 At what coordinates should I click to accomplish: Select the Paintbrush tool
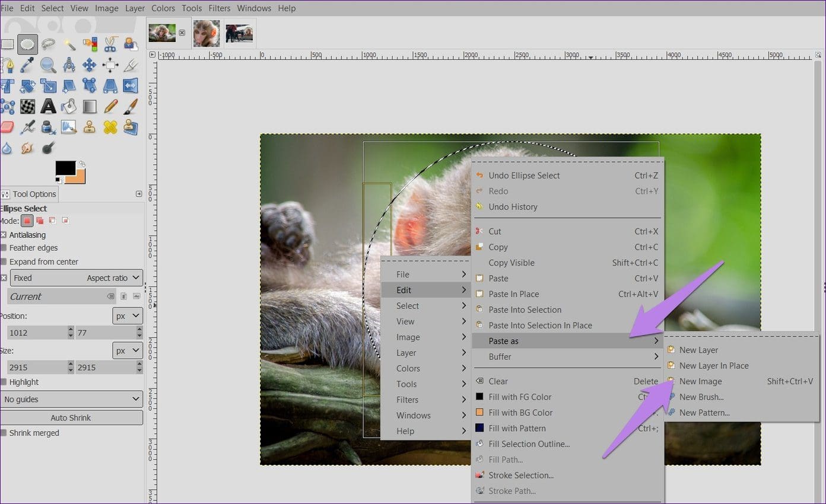tap(130, 107)
